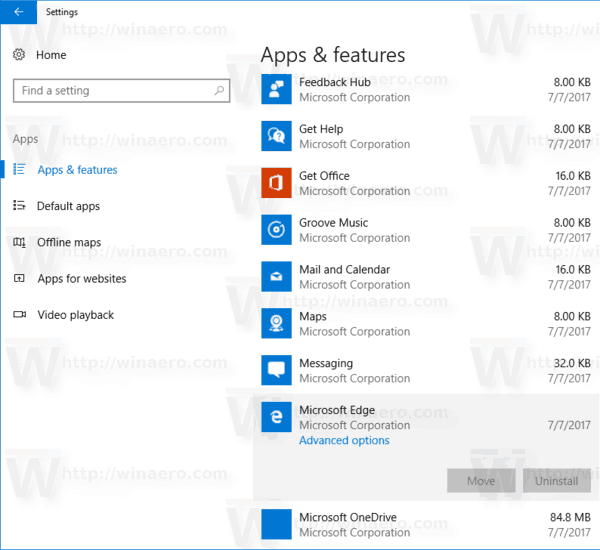Open Apps for websites settings

[x=82, y=279]
